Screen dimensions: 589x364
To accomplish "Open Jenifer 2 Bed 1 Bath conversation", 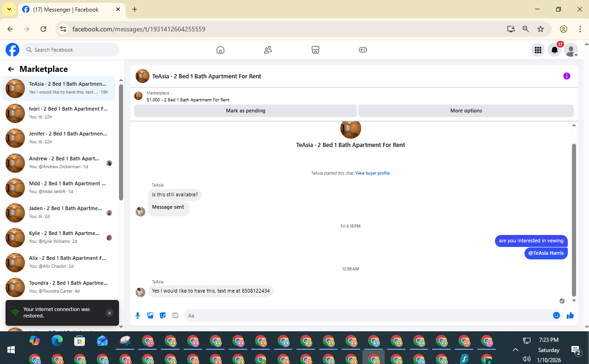I will (x=59, y=138).
